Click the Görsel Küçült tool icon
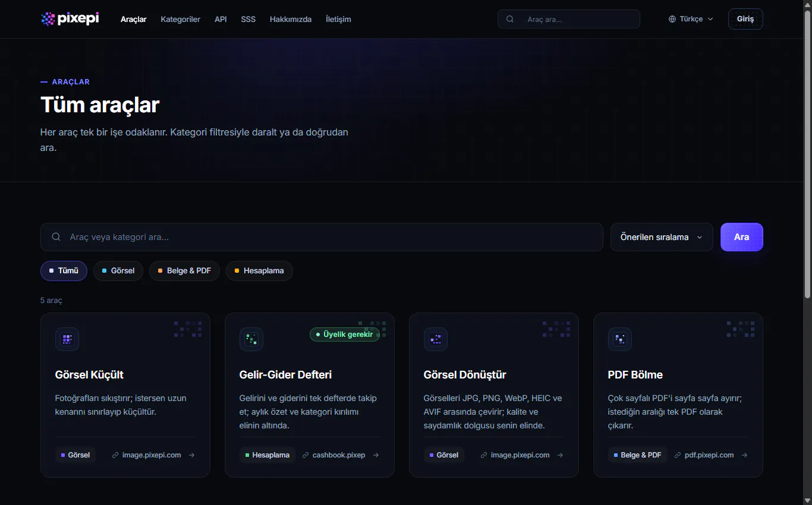812x505 pixels. pos(67,339)
